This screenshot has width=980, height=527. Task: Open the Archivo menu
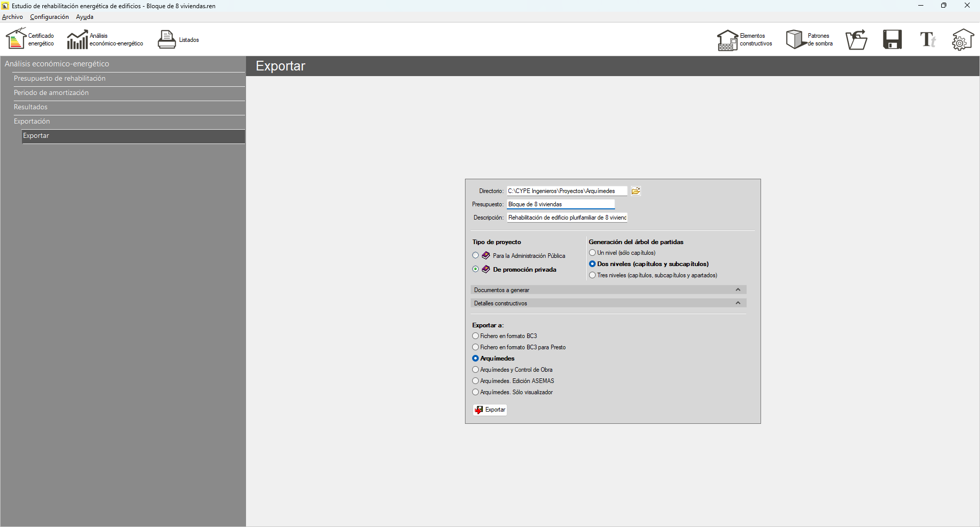[x=12, y=17]
